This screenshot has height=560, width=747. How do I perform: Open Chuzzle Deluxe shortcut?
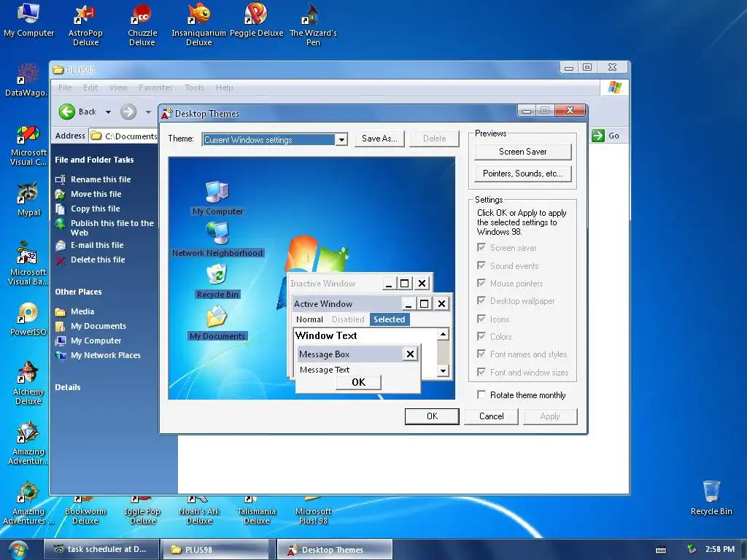coord(142,25)
